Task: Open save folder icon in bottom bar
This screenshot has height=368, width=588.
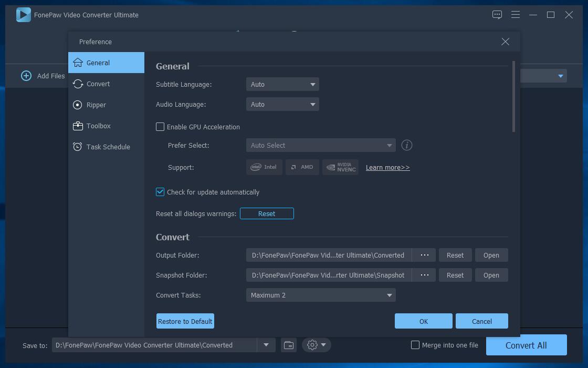Action: pos(289,345)
